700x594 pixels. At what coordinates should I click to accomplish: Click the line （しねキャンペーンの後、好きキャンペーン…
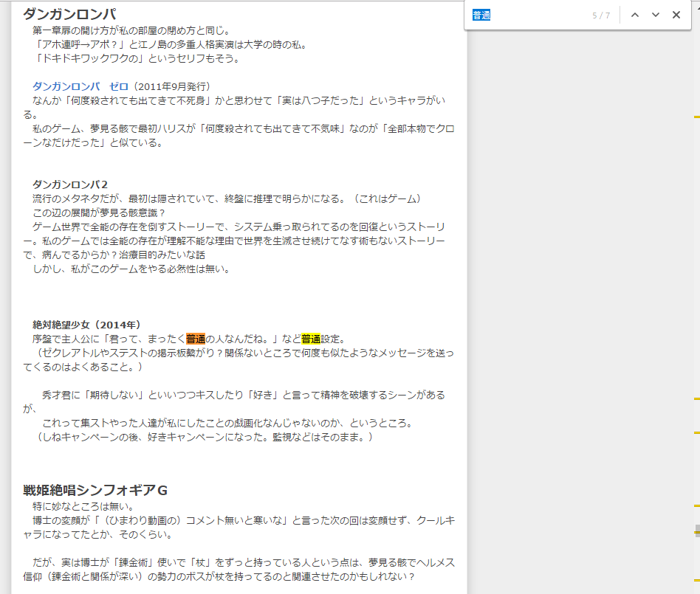tap(204, 438)
